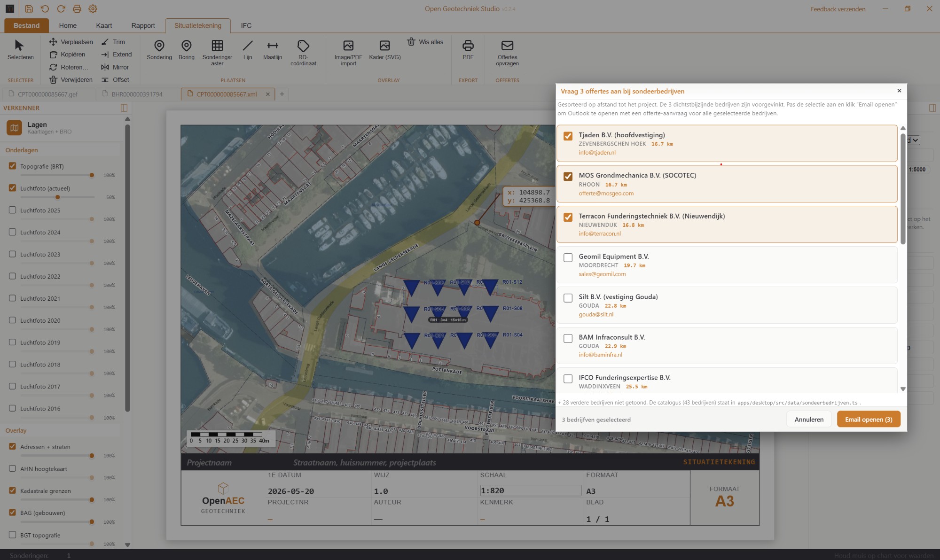Switch to the Kaart ribbon tab

pyautogui.click(x=104, y=25)
